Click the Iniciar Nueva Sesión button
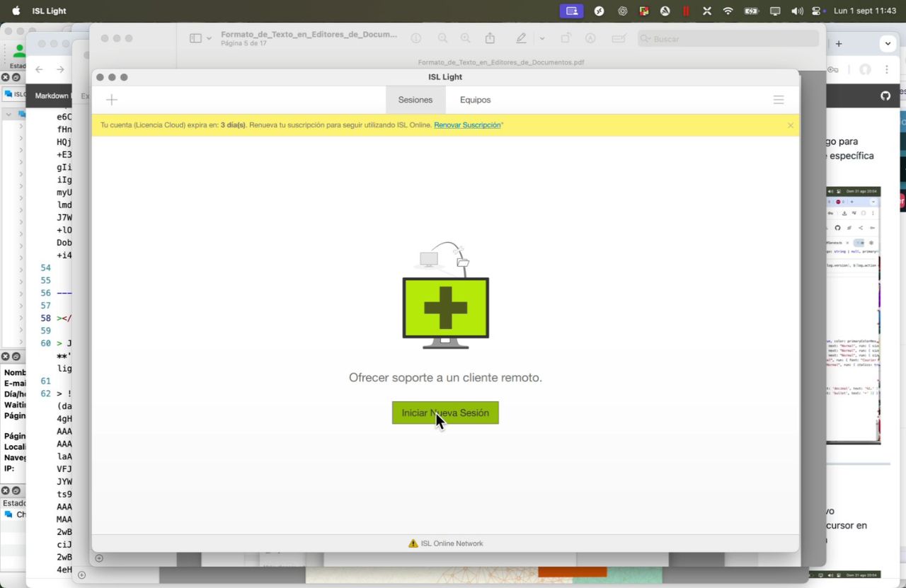906x588 pixels. click(x=445, y=413)
